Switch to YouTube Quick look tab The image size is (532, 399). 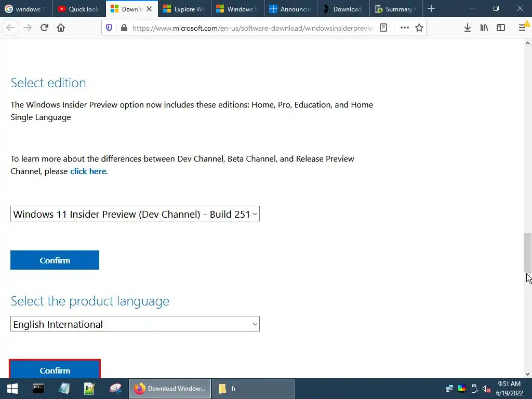[x=79, y=9]
